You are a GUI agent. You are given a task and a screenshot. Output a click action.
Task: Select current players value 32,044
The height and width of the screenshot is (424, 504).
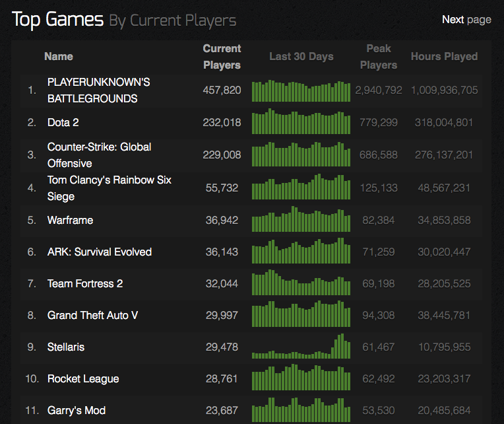pyautogui.click(x=222, y=284)
